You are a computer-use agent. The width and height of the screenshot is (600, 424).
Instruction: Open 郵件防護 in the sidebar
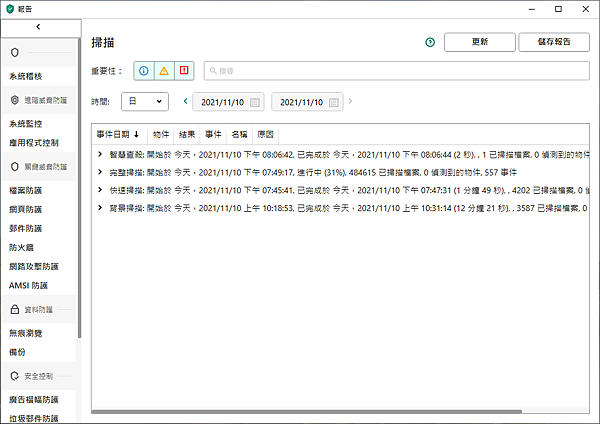(x=26, y=228)
